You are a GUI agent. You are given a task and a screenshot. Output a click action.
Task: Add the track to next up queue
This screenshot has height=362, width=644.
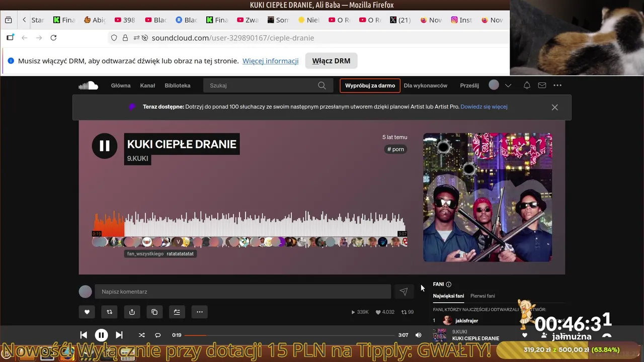177,312
